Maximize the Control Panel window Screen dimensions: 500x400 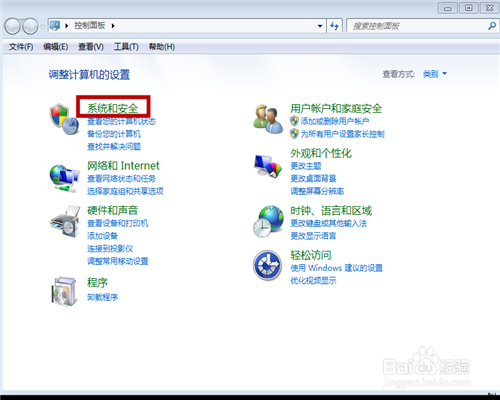(x=468, y=8)
